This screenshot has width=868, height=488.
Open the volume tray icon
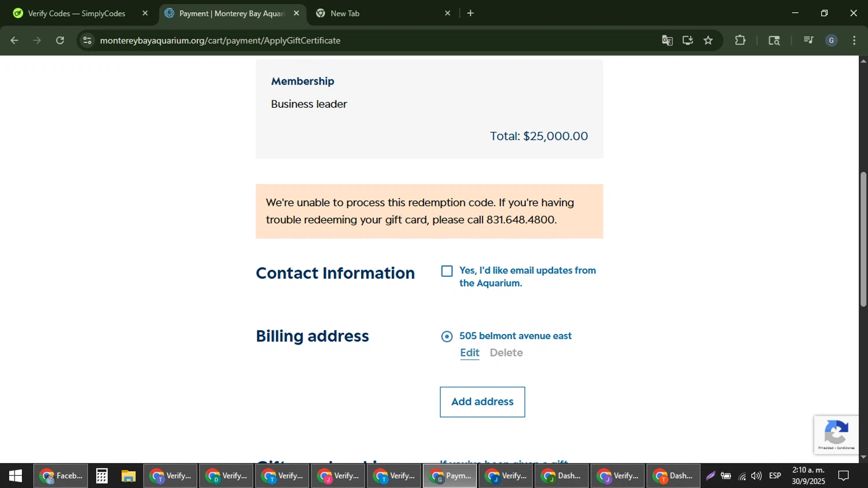point(756,476)
